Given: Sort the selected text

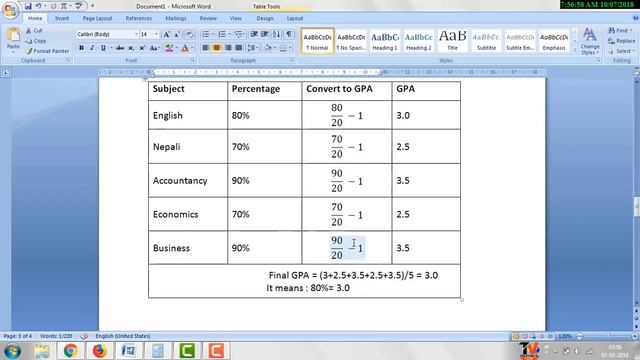Looking at the screenshot, I should click(277, 34).
